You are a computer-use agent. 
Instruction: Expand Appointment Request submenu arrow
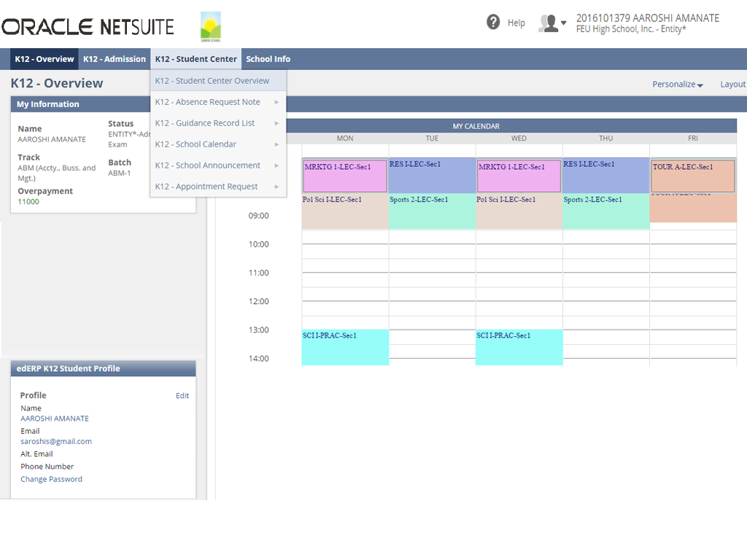(276, 187)
